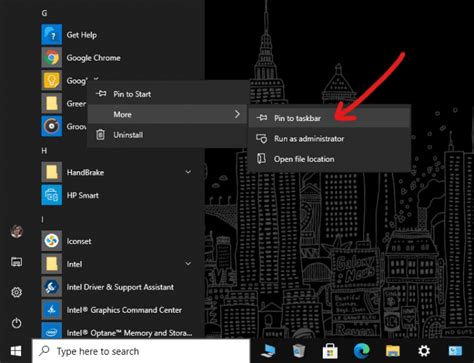Open the HP Smart app icon
474x363 pixels.
tap(52, 195)
